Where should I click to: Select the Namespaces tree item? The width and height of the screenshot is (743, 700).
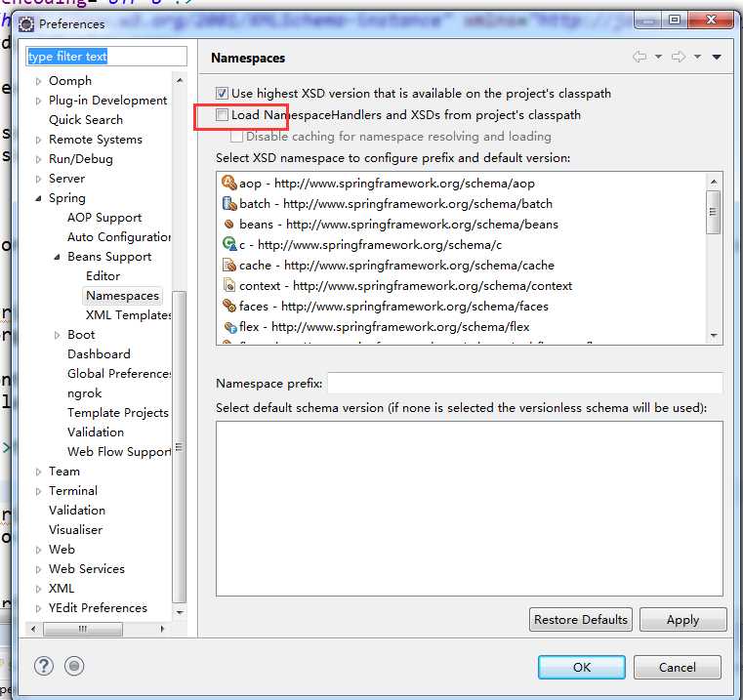(122, 296)
